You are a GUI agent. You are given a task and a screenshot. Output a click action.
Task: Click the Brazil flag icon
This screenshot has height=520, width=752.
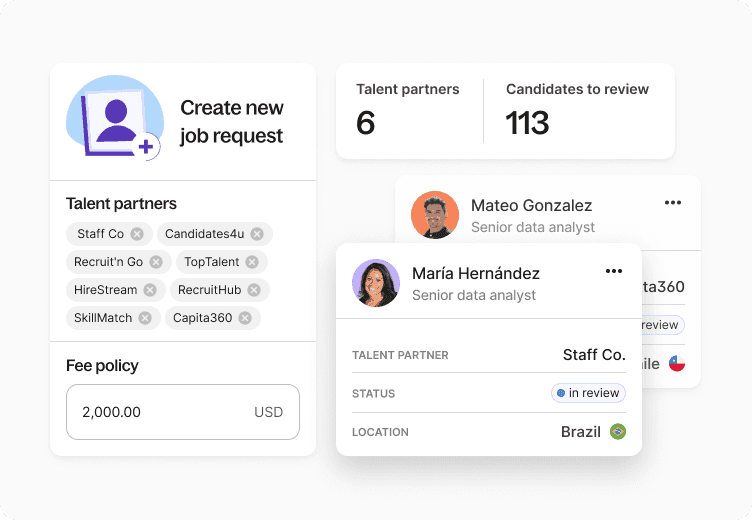coord(618,432)
